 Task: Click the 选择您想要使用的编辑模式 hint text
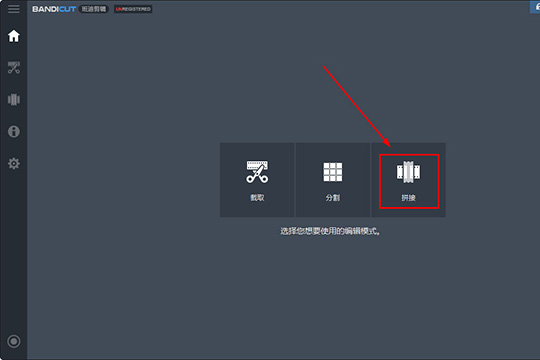(x=330, y=231)
